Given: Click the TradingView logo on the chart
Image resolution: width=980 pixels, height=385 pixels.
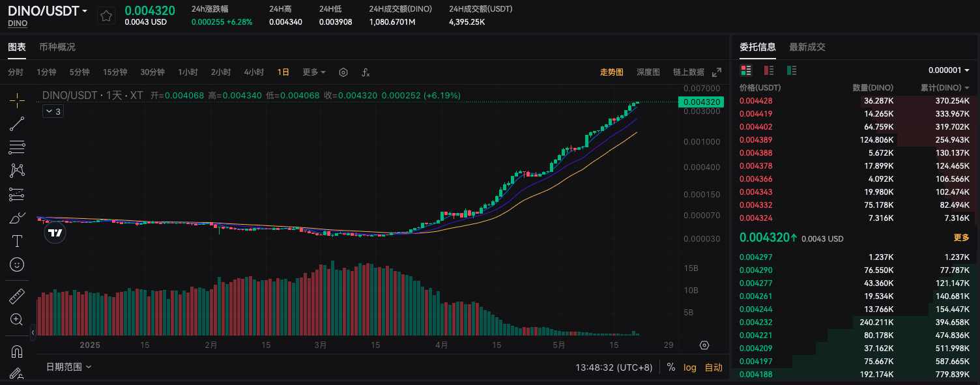Looking at the screenshot, I should coord(55,233).
